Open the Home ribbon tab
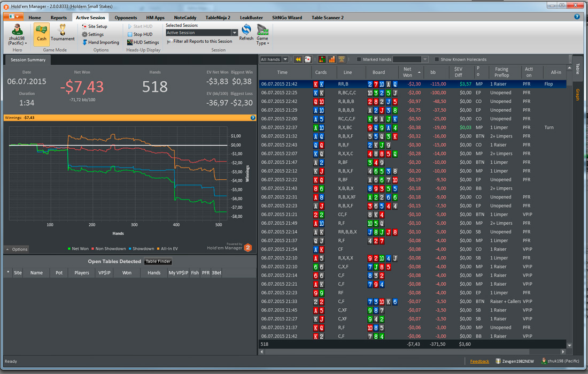The height and width of the screenshot is (374, 588). pyautogui.click(x=35, y=18)
